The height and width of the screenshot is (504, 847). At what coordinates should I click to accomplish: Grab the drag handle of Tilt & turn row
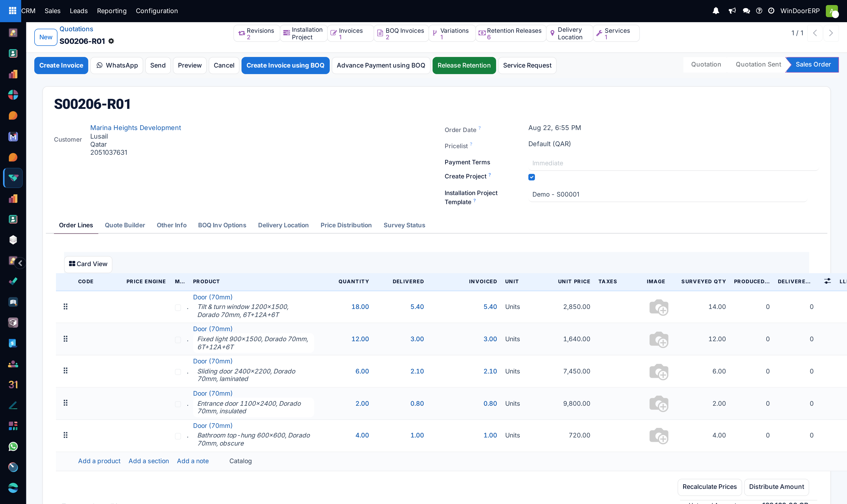pos(66,307)
